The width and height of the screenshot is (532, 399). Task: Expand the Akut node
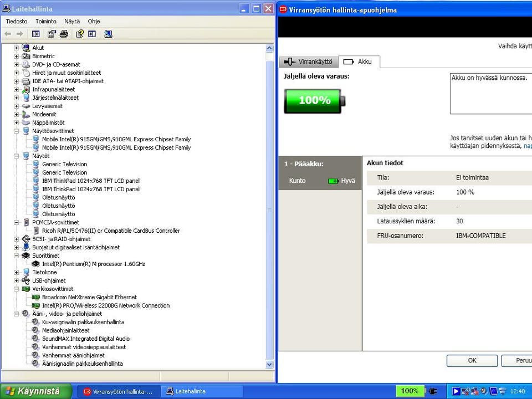pos(16,48)
